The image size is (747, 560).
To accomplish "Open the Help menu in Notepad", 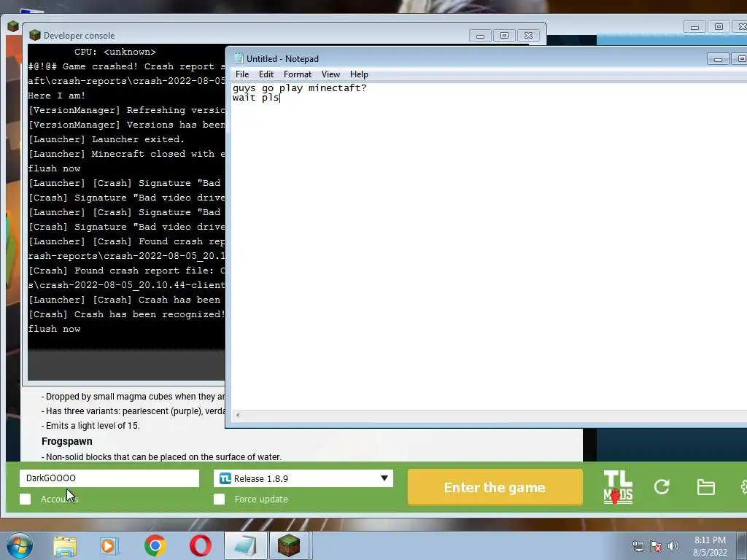I will pos(359,74).
